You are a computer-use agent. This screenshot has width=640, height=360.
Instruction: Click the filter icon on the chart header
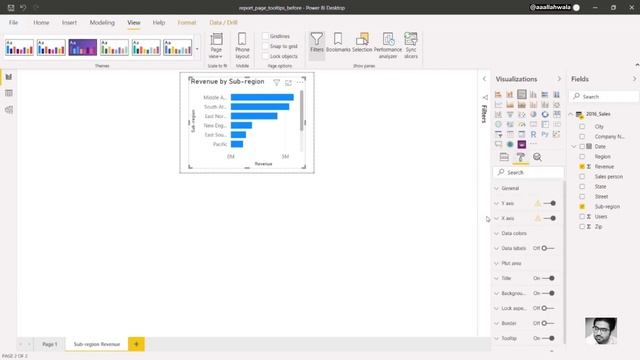pyautogui.click(x=276, y=82)
